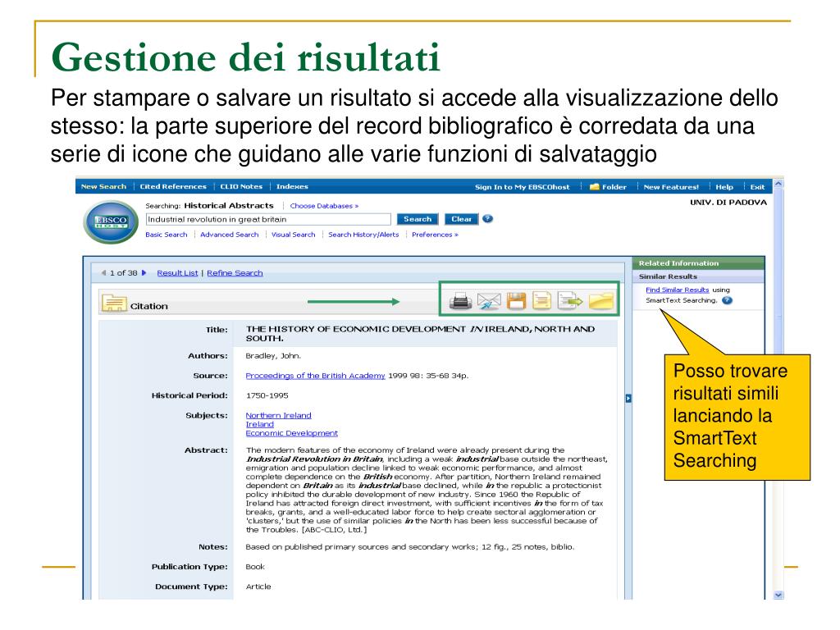Click Find Similar Results link
Image resolution: width=840 pixels, height=630 pixels.
click(677, 290)
